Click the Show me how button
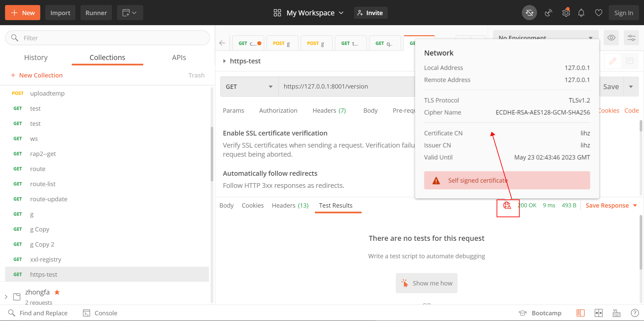The height and width of the screenshot is (321, 644). point(426,283)
